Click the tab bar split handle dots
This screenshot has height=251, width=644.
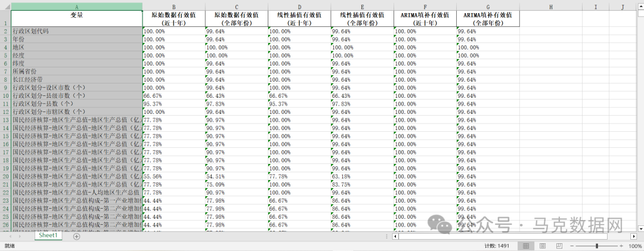pyautogui.click(x=388, y=236)
